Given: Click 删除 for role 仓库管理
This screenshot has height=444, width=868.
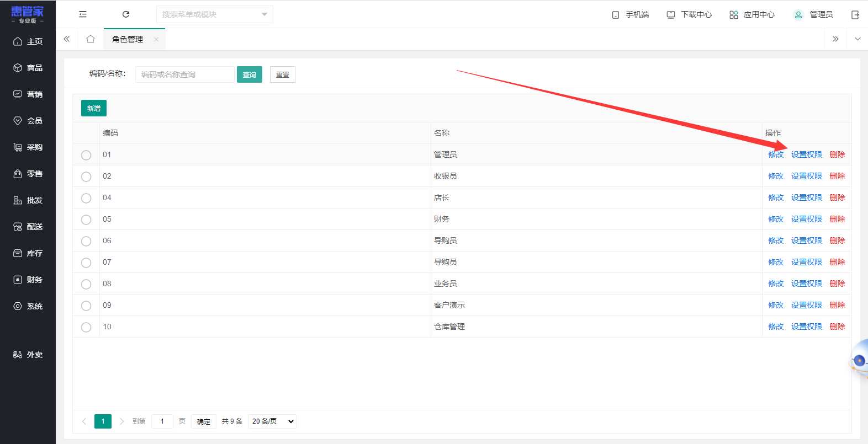Looking at the screenshot, I should (838, 327).
